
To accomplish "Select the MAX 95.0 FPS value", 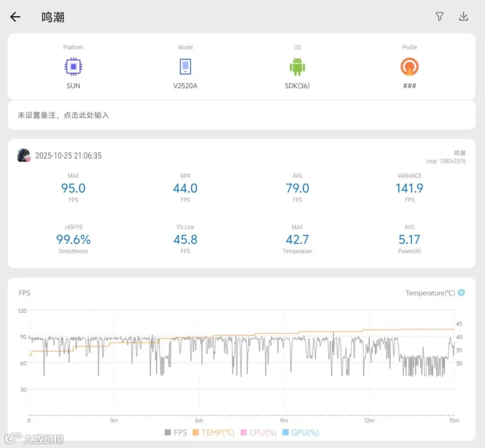I will 73,188.
